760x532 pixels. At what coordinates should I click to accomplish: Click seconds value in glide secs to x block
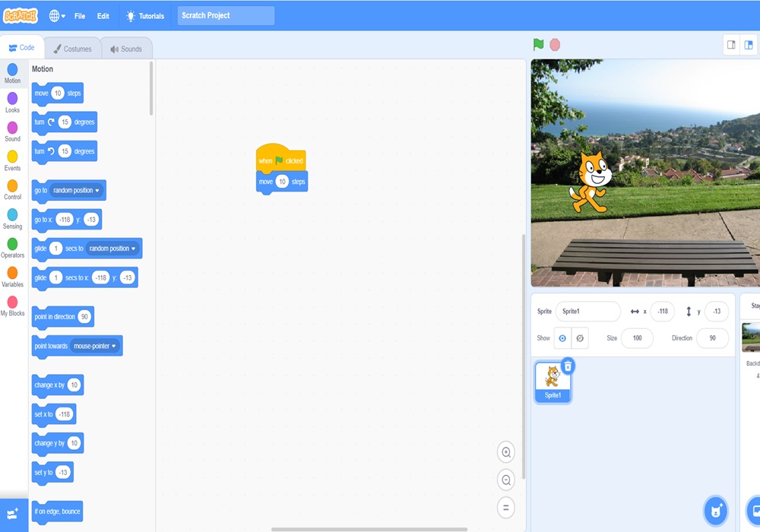pos(55,277)
